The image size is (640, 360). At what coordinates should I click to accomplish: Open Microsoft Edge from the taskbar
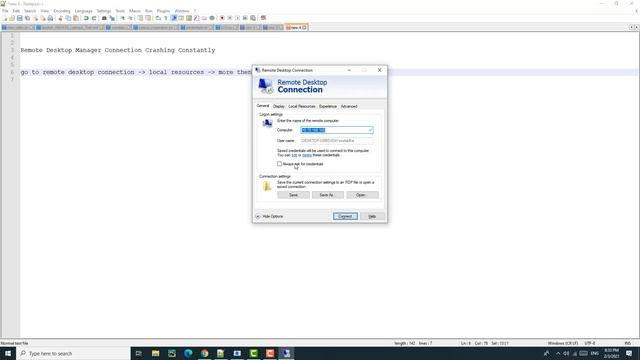click(188, 353)
